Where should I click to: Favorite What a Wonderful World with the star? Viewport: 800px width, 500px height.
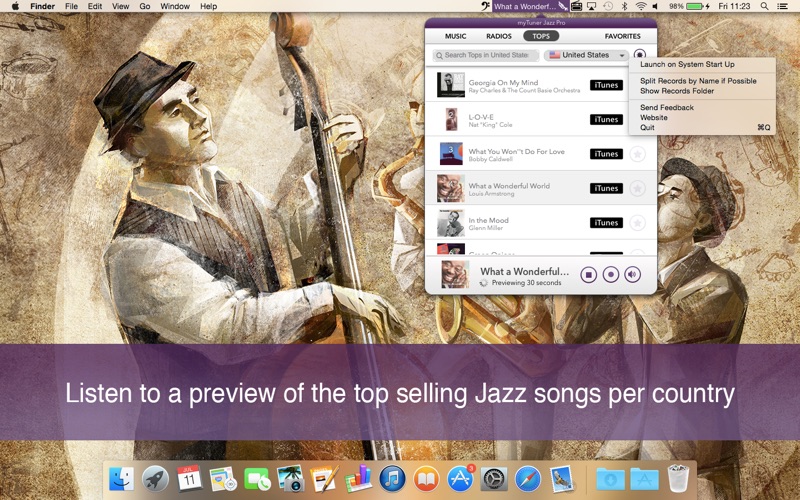(637, 188)
